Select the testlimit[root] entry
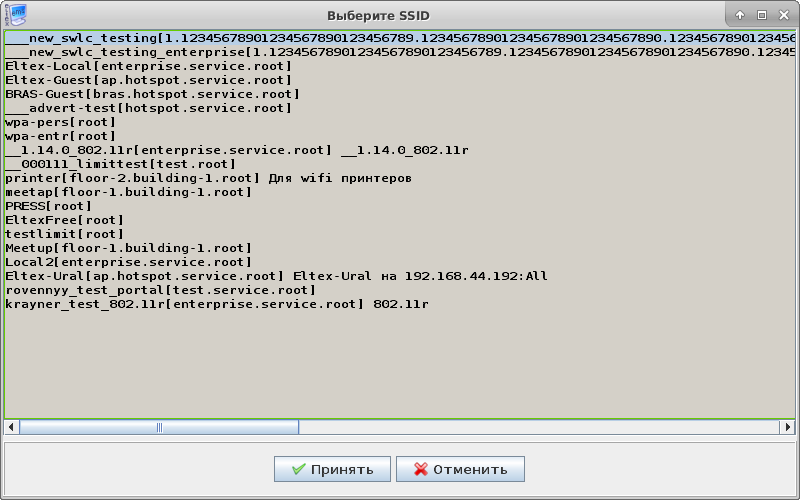Image resolution: width=800 pixels, height=500 pixels. [x=400, y=234]
